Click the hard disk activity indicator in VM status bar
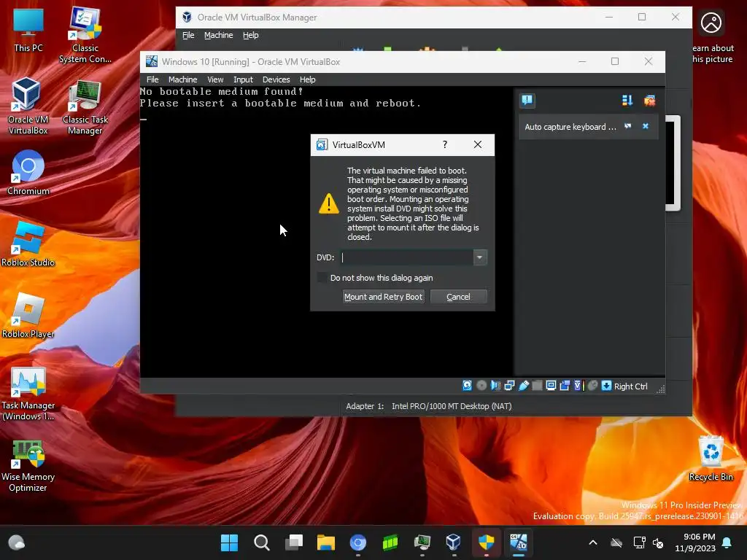 pos(467,386)
